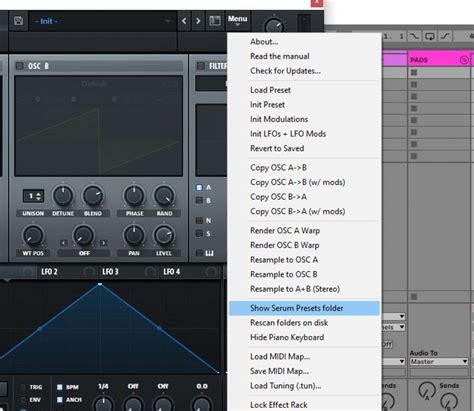Toggle the LFO ANCH checkbox
474x411 pixels.
coord(60,399)
